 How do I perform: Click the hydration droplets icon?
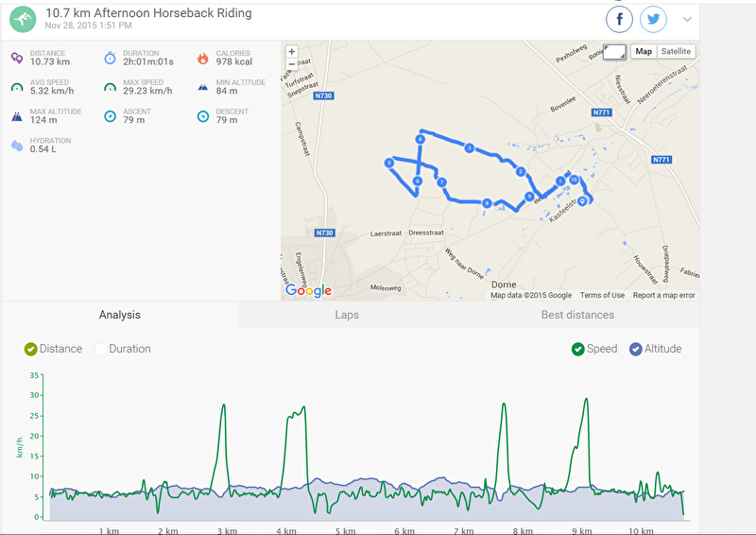click(17, 146)
